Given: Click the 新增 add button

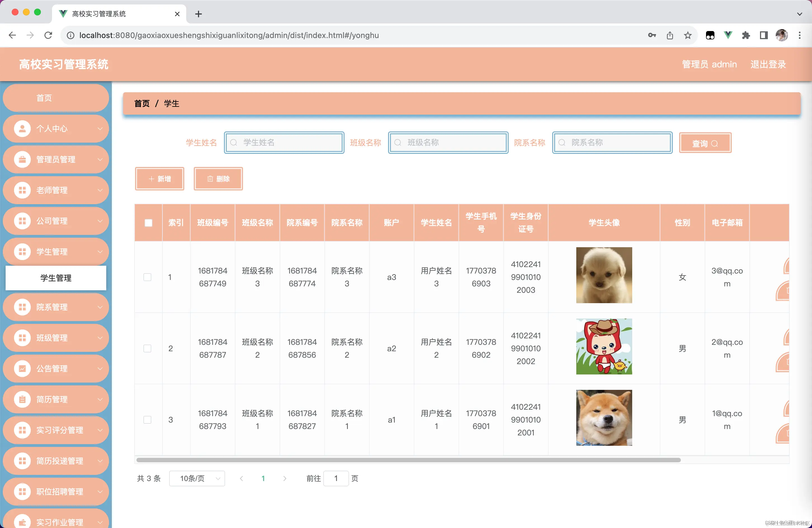Looking at the screenshot, I should (x=160, y=178).
